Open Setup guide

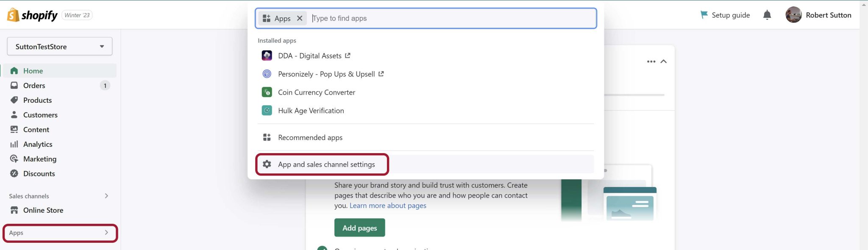[725, 15]
